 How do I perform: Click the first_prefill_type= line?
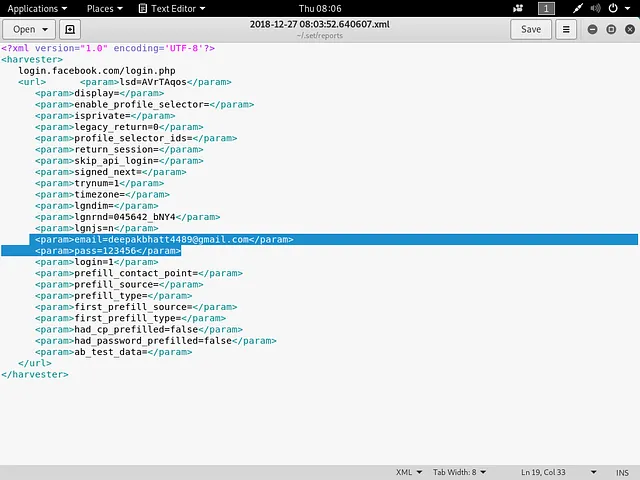(130, 318)
